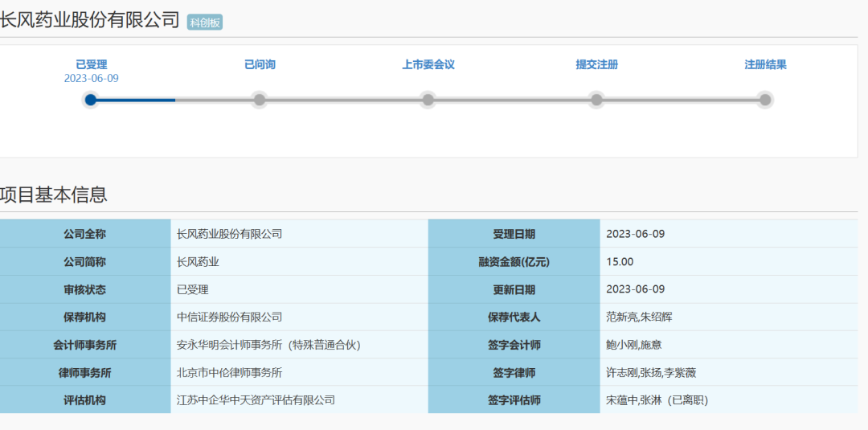The width and height of the screenshot is (868, 430).
Task: Click the 中信证券股份有限公司 cell
Action: click(x=300, y=317)
